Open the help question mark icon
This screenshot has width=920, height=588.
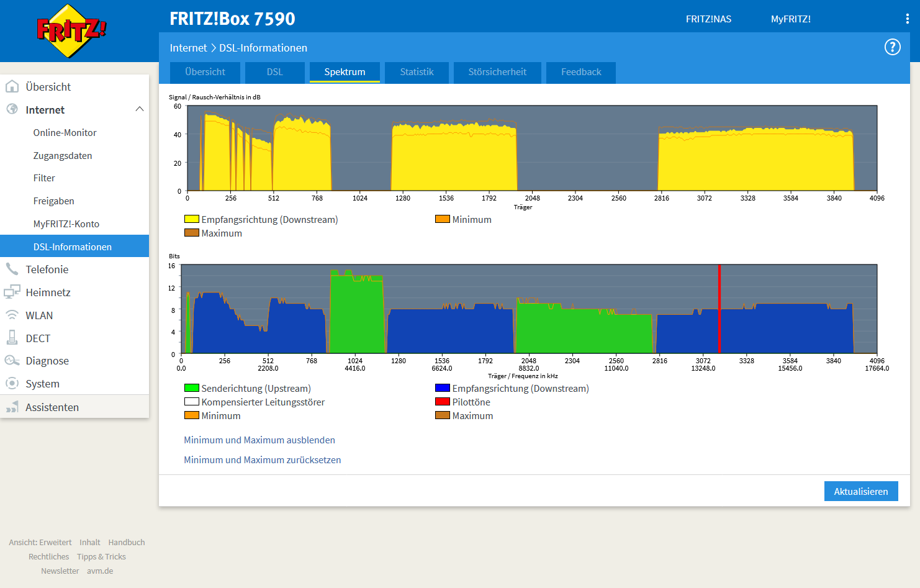coord(892,47)
